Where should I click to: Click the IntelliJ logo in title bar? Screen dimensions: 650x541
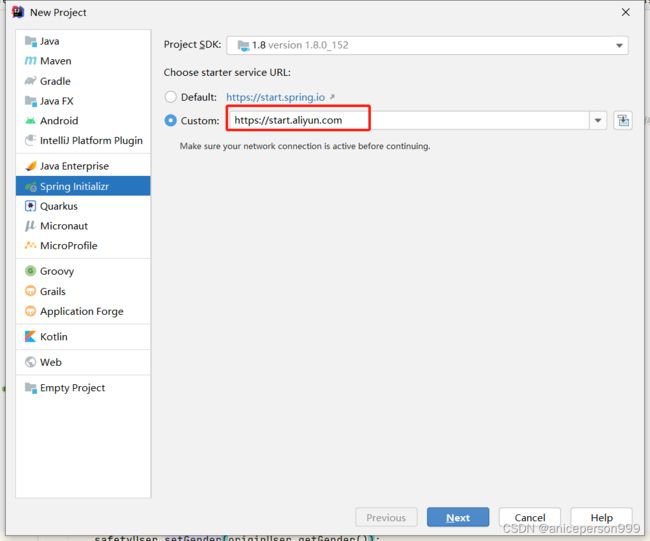click(18, 12)
